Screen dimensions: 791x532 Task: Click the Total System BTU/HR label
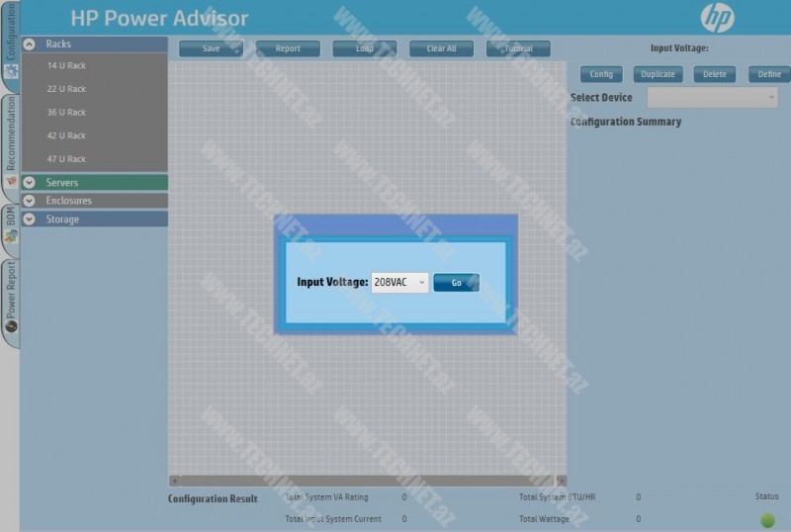pyautogui.click(x=557, y=497)
